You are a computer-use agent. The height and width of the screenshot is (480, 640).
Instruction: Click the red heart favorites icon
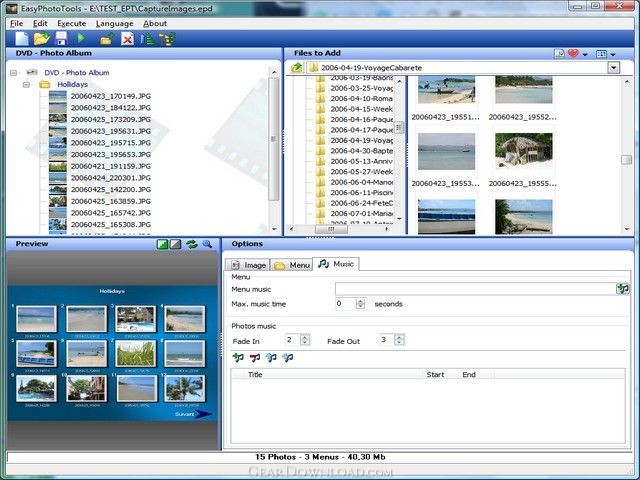(573, 53)
